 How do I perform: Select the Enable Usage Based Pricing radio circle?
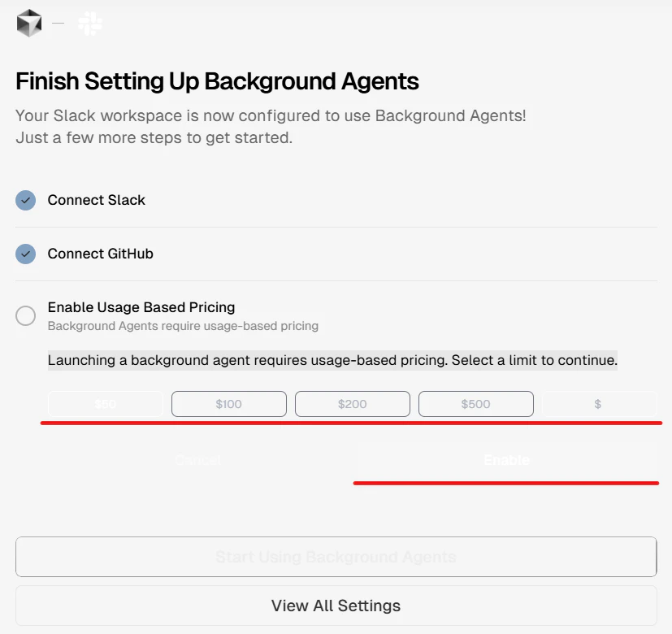(26, 315)
